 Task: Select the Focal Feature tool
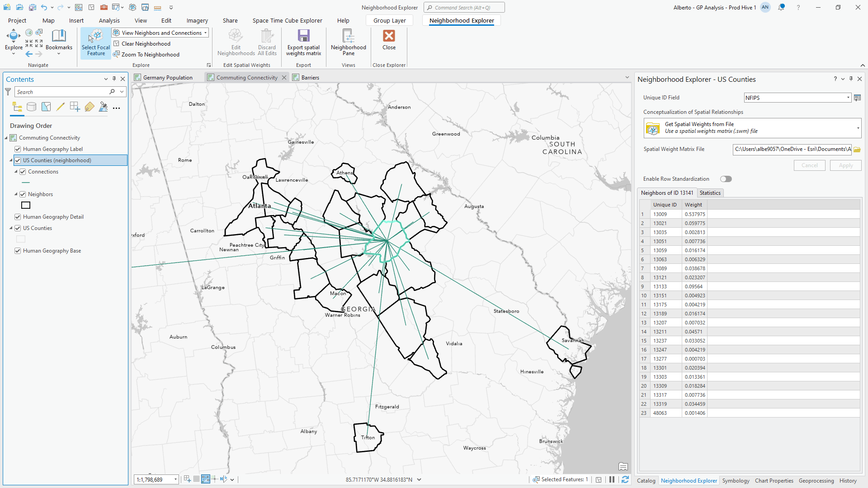(x=95, y=43)
